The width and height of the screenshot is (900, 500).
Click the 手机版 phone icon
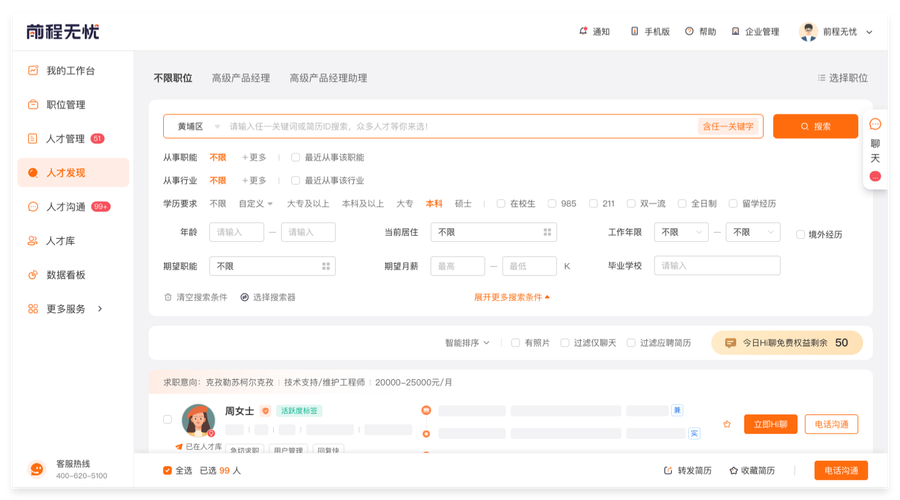(634, 31)
